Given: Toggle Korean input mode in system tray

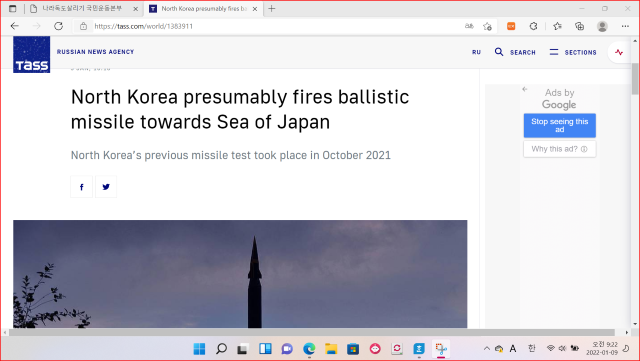Looking at the screenshot, I should coord(531,348).
